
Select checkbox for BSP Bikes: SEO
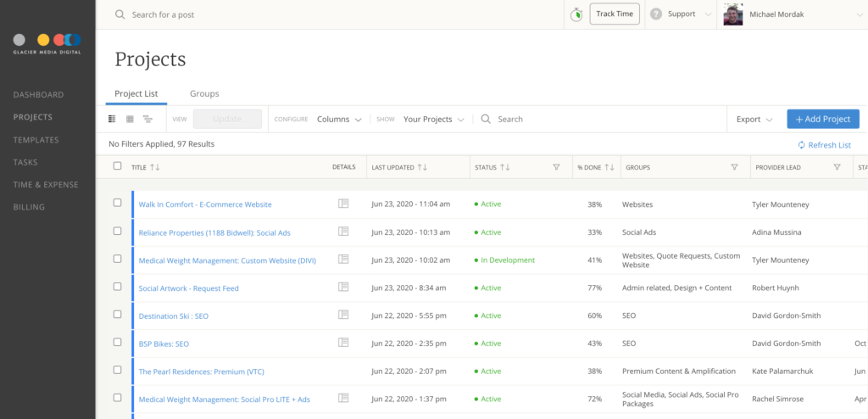[117, 342]
